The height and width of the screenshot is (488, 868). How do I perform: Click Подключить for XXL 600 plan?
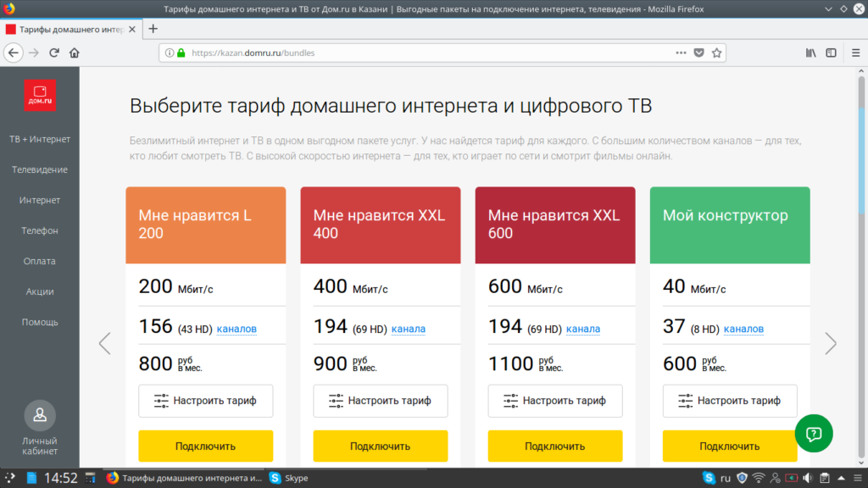(555, 446)
